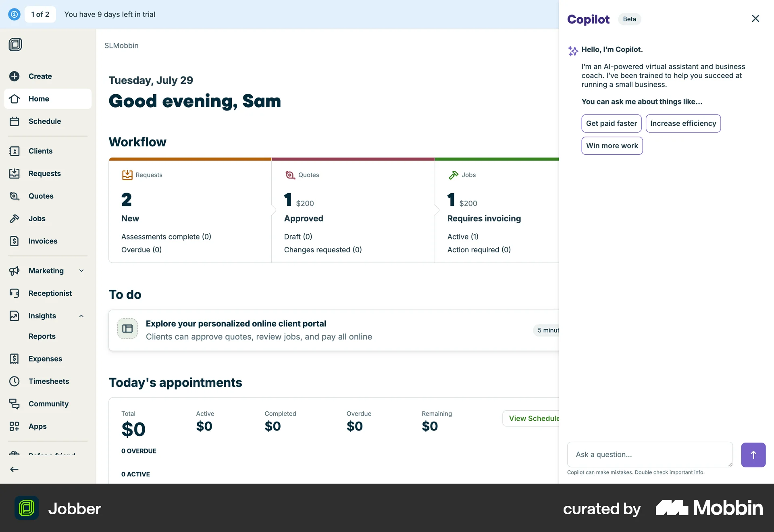774x532 pixels.
Task: Select the Schedule calendar icon
Action: [15, 121]
